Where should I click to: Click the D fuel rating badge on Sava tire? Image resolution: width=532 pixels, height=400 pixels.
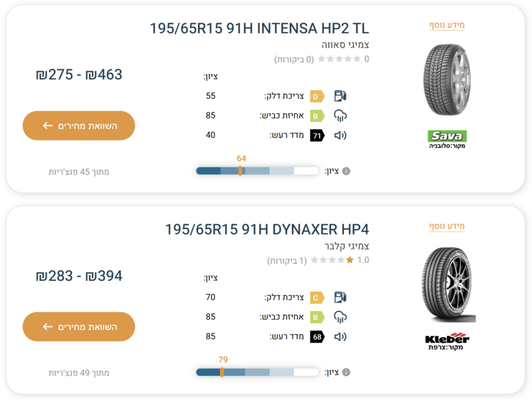coord(317,97)
